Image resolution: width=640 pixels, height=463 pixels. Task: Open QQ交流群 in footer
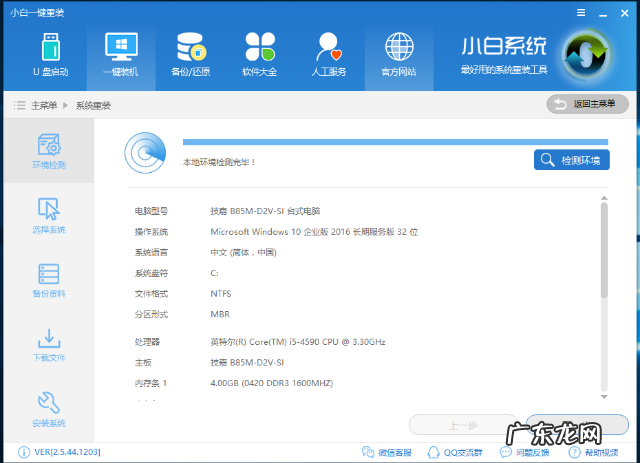[x=454, y=452]
